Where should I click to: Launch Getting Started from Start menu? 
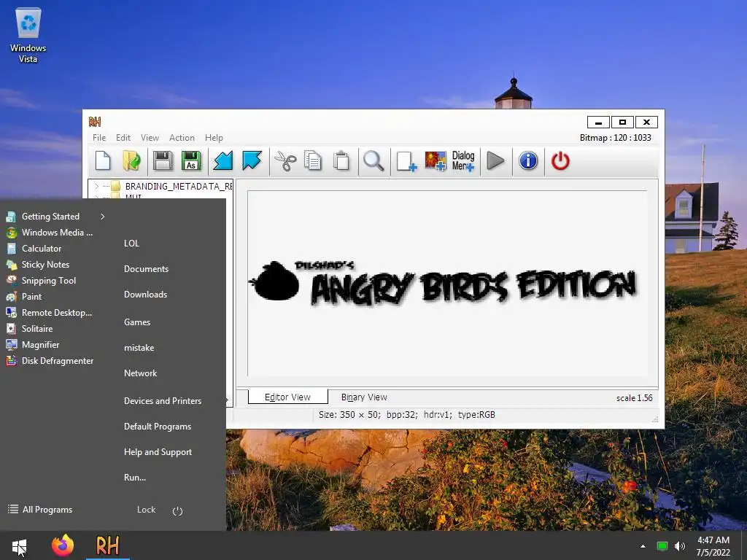tap(50, 216)
